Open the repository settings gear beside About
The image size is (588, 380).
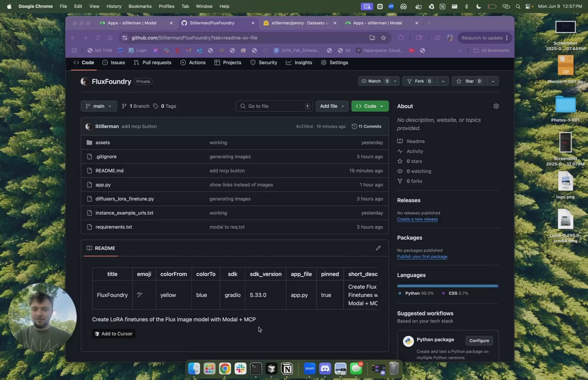496,106
